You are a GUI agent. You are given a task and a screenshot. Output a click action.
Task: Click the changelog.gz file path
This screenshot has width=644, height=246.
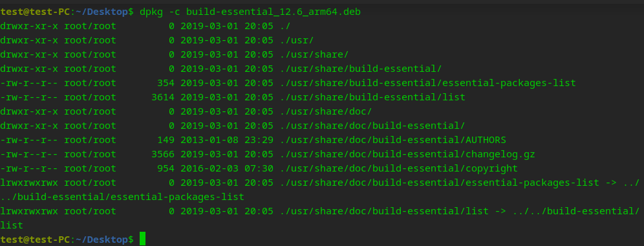[x=407, y=154]
